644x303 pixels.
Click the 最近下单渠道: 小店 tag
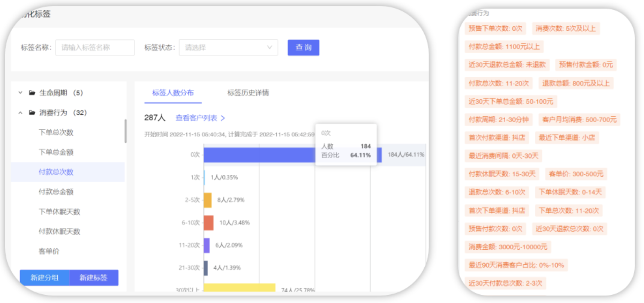[x=567, y=138]
